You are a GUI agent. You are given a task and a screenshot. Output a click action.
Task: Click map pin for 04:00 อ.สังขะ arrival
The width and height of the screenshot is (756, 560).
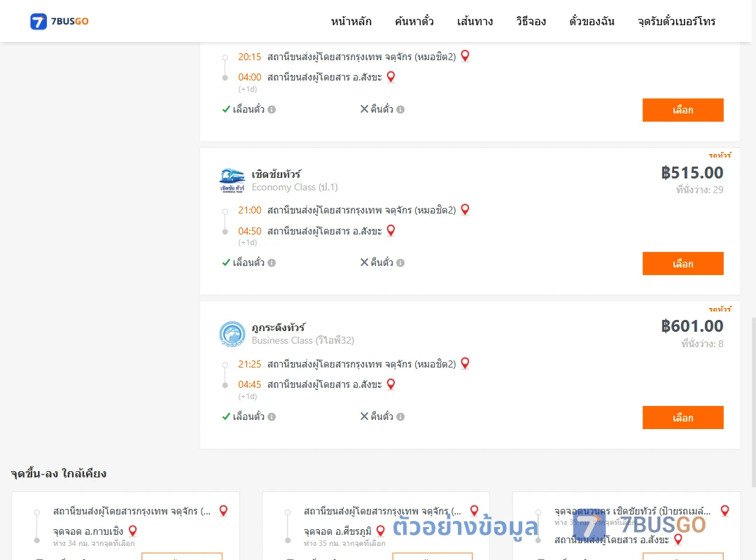[x=391, y=77]
